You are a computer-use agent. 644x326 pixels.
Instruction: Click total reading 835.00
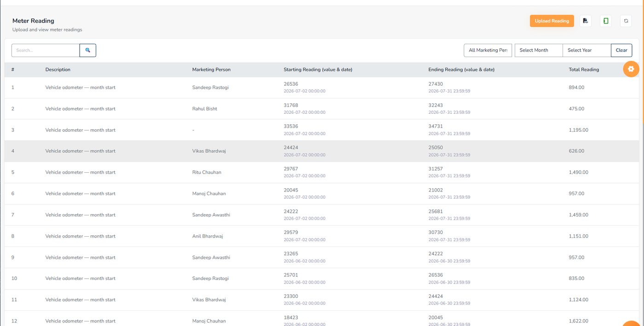coord(576,279)
